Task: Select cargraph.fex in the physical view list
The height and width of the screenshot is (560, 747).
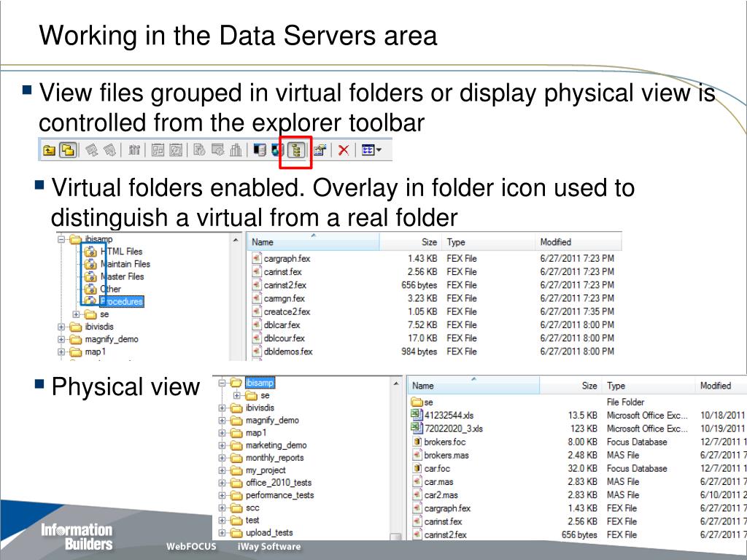Action: point(447,508)
